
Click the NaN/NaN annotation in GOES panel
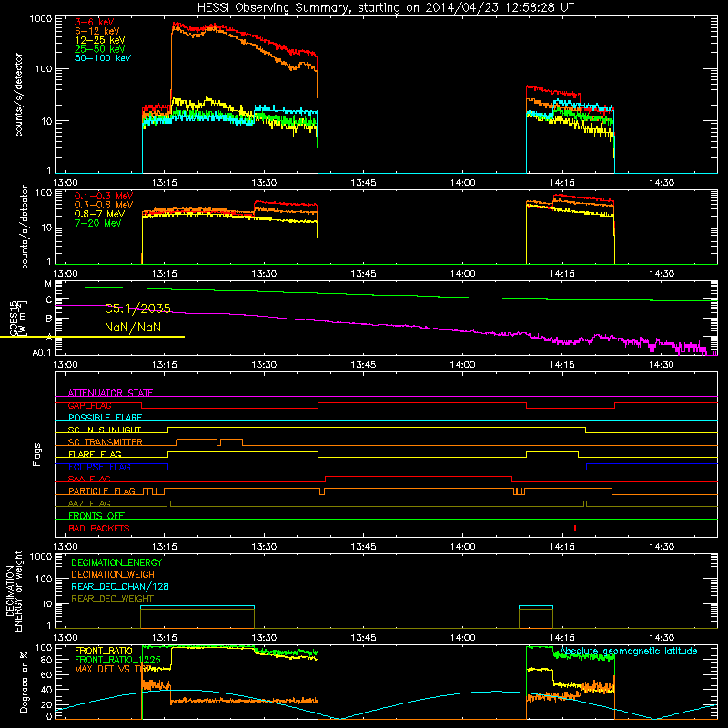[133, 328]
